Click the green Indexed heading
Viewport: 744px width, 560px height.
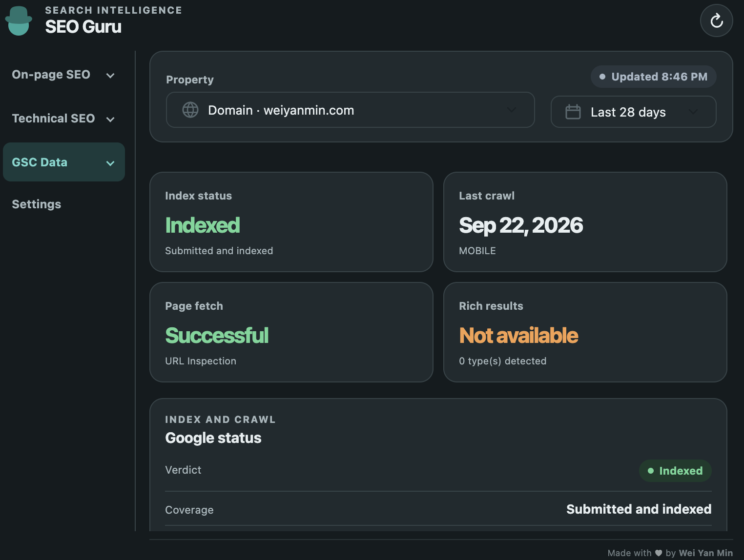pyautogui.click(x=203, y=225)
